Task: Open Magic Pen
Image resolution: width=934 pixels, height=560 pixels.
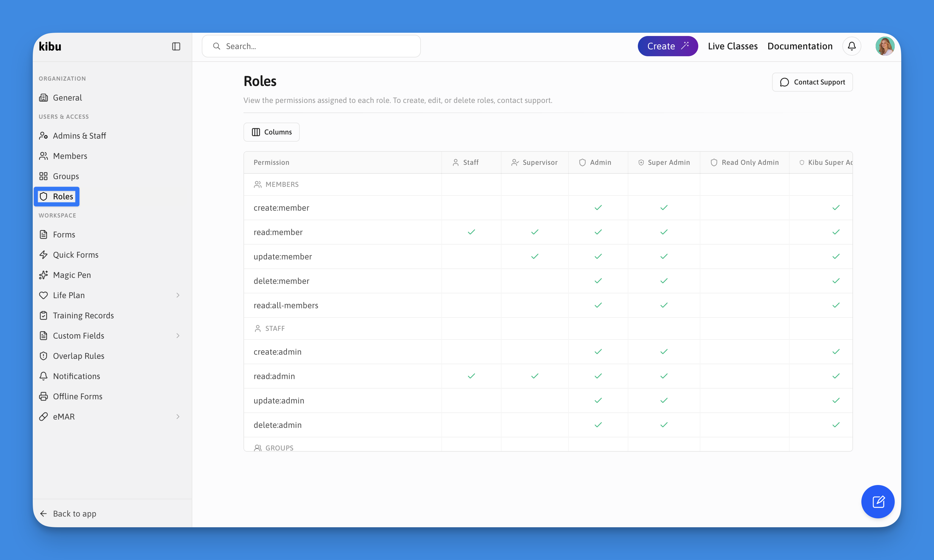Action: pos(65,275)
